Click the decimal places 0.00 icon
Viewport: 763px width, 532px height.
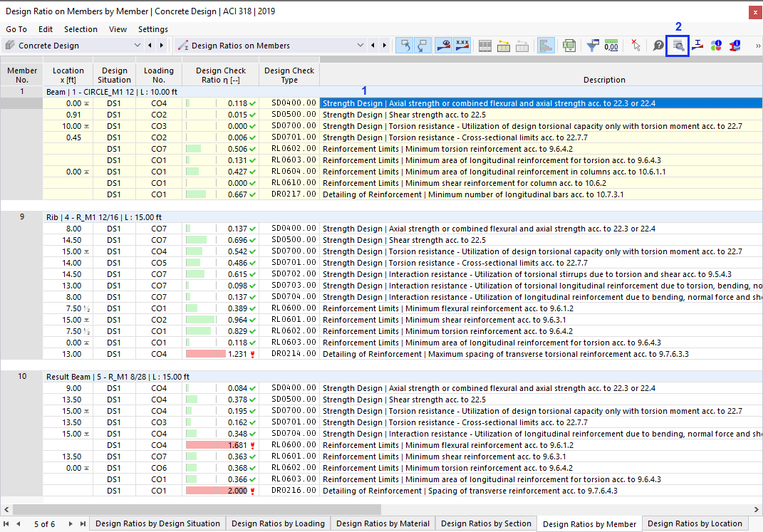coord(611,46)
